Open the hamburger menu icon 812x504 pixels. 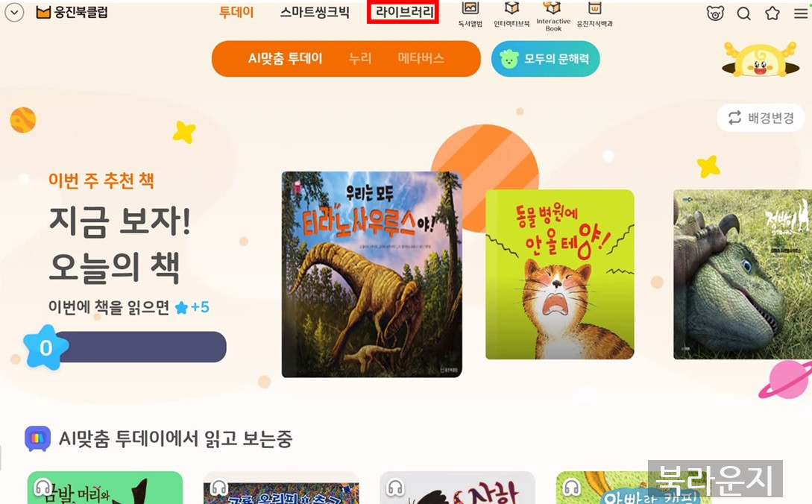(x=802, y=13)
